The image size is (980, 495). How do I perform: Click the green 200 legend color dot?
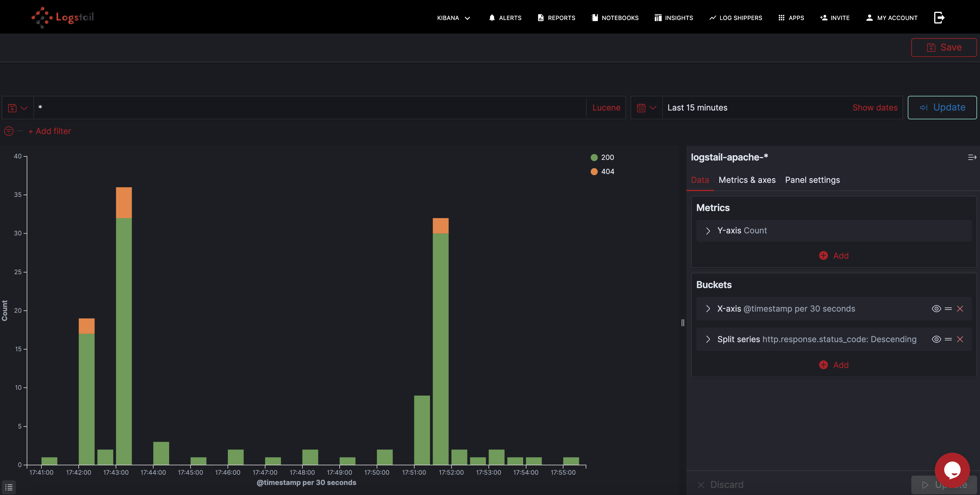pos(594,158)
